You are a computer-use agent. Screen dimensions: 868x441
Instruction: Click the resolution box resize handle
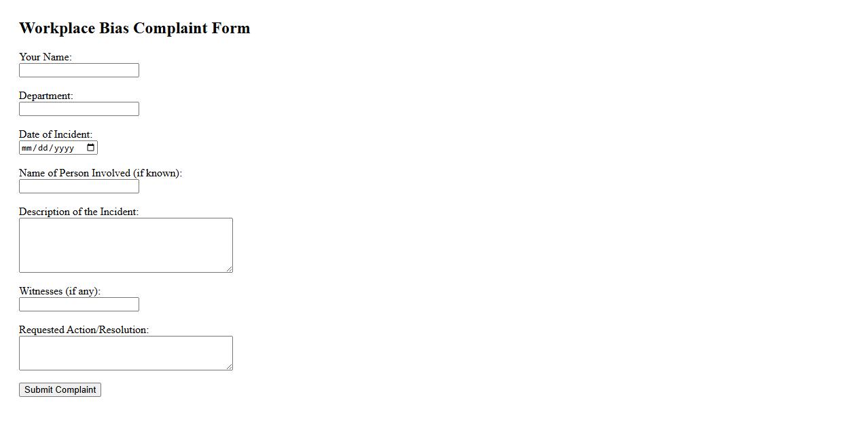(229, 366)
